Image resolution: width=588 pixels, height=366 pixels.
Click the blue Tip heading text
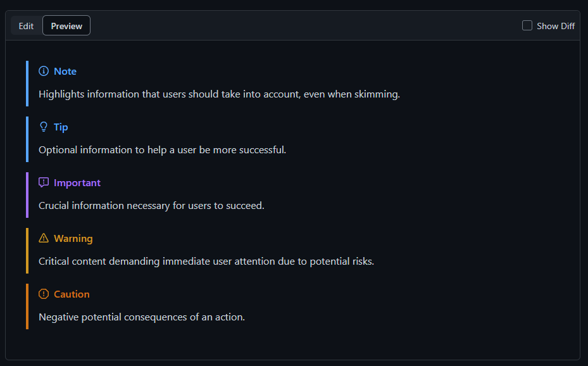point(61,127)
